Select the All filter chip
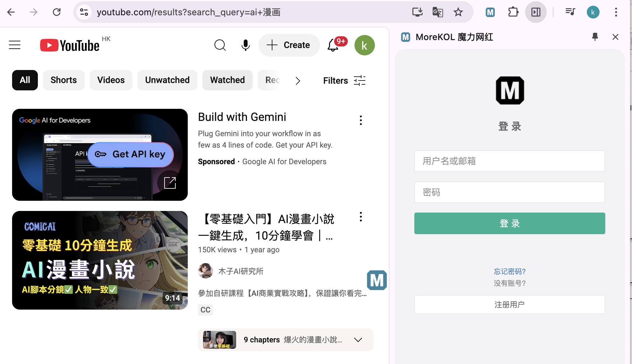 pos(25,80)
